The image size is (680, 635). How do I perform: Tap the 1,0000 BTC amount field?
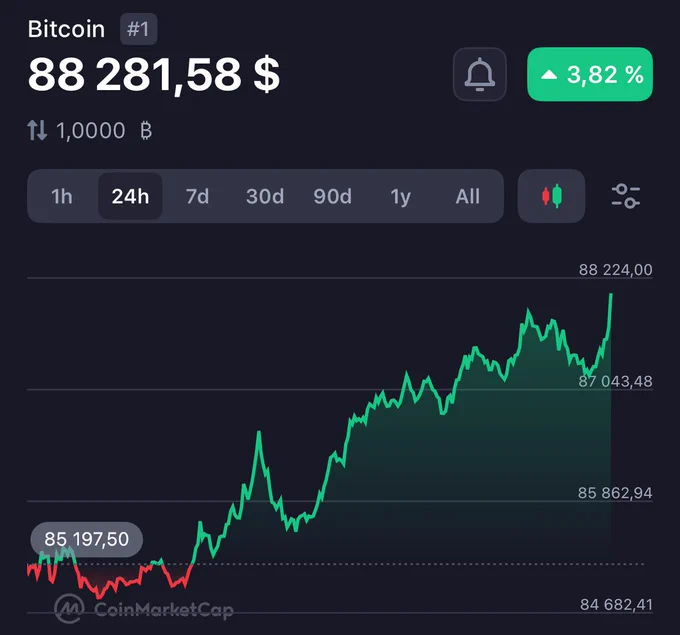click(91, 131)
